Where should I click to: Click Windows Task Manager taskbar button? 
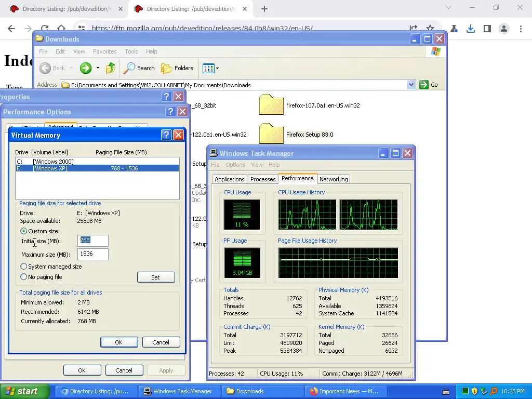click(180, 391)
